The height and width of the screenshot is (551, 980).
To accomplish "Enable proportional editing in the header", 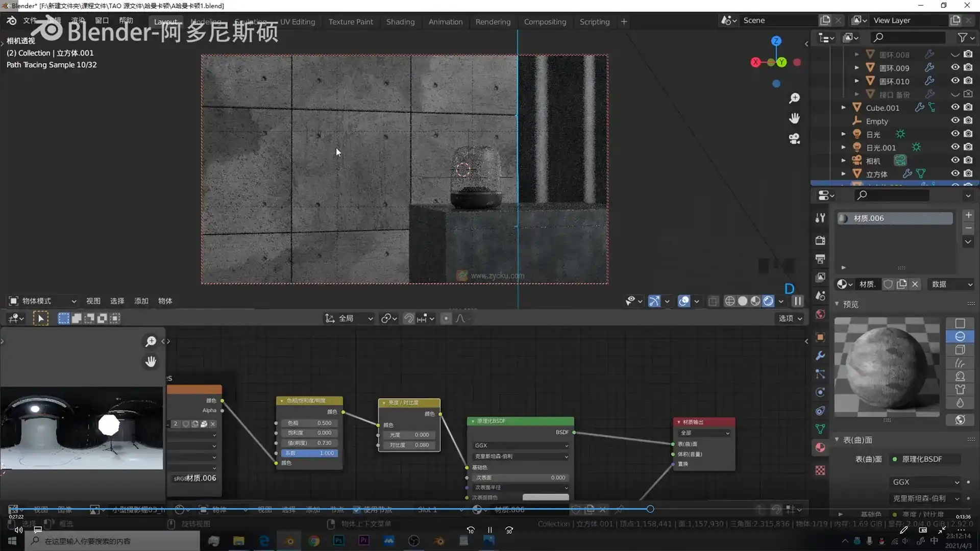I will [446, 318].
